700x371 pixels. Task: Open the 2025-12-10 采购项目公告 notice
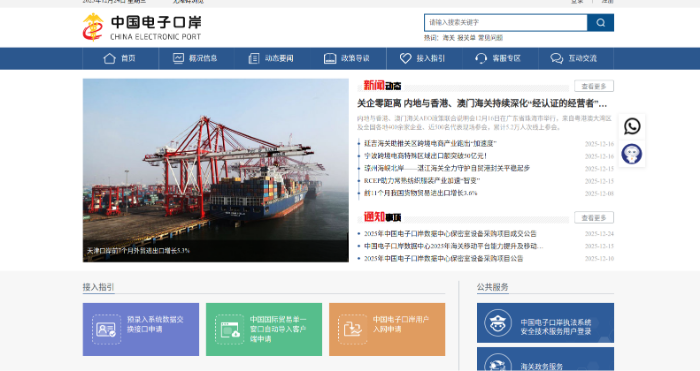pos(443,258)
